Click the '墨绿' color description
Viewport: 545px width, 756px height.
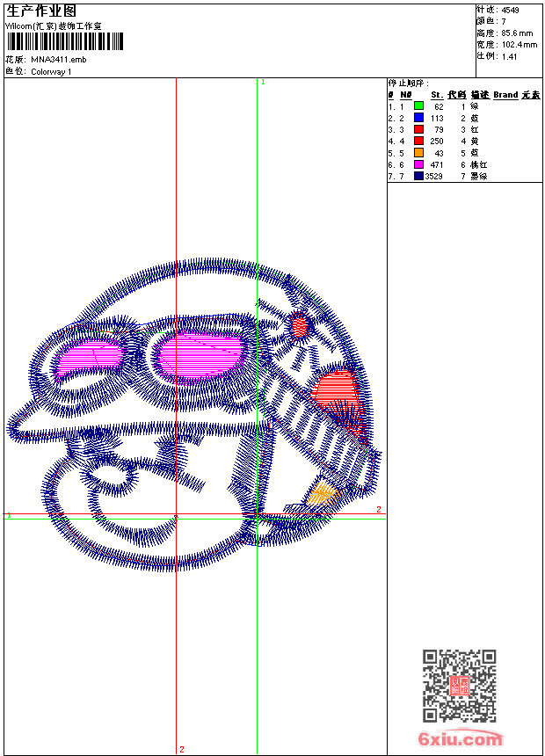[478, 177]
